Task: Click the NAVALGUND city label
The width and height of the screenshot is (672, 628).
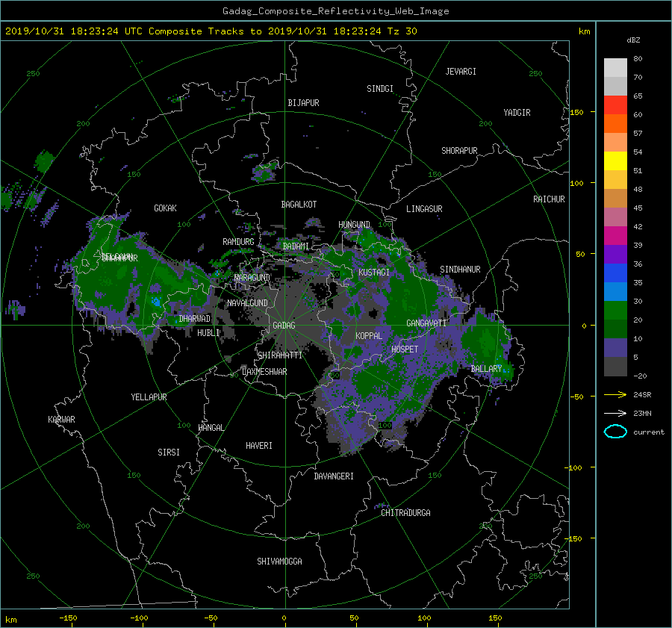Action: 247,303
